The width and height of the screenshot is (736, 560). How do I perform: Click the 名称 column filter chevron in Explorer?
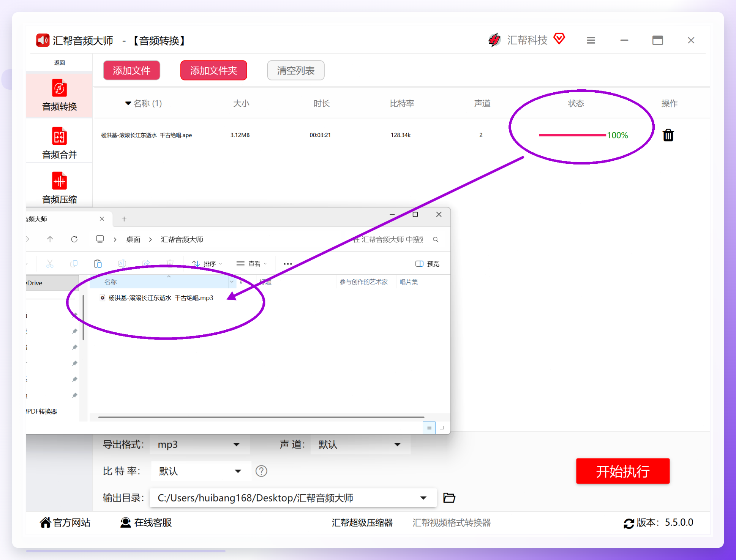pyautogui.click(x=232, y=282)
